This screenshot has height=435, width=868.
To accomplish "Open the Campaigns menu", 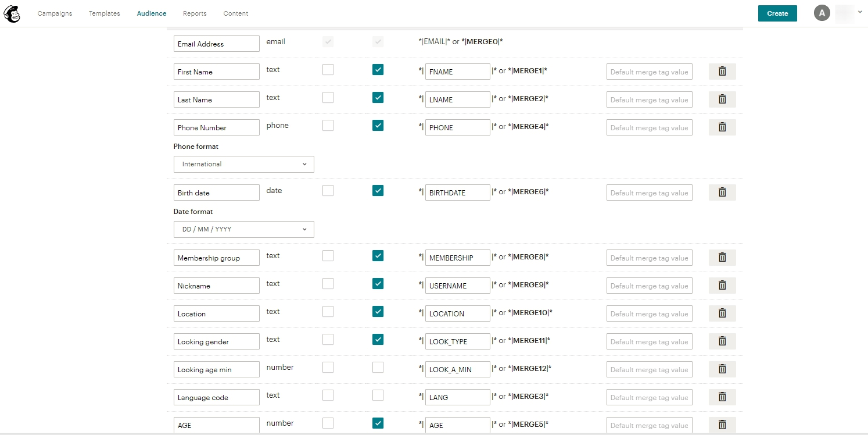I will [x=55, y=13].
